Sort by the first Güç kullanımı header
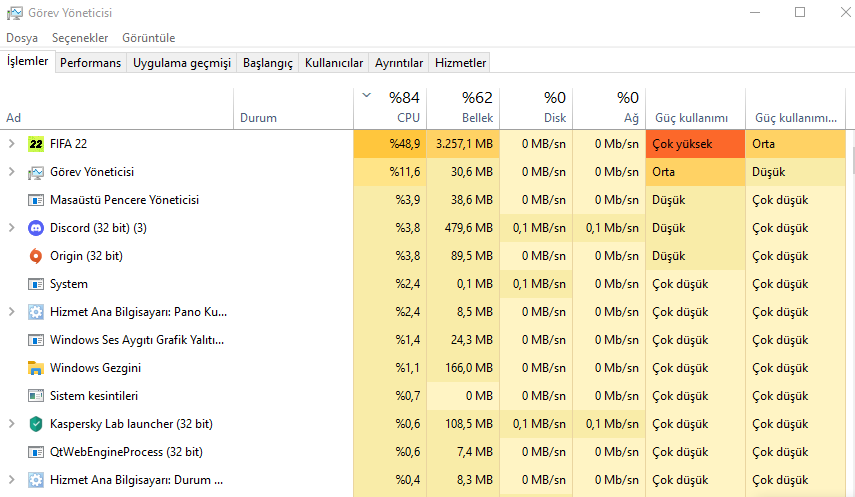855x497 pixels. click(x=695, y=109)
